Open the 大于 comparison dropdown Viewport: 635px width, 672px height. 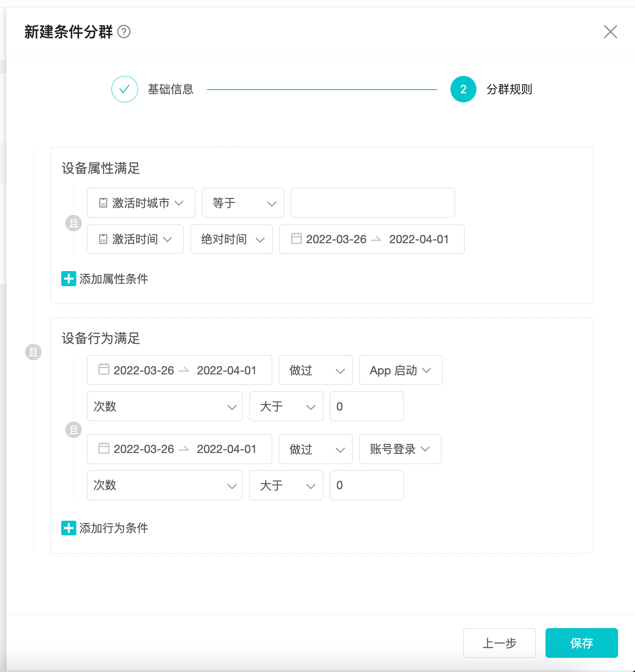(286, 406)
